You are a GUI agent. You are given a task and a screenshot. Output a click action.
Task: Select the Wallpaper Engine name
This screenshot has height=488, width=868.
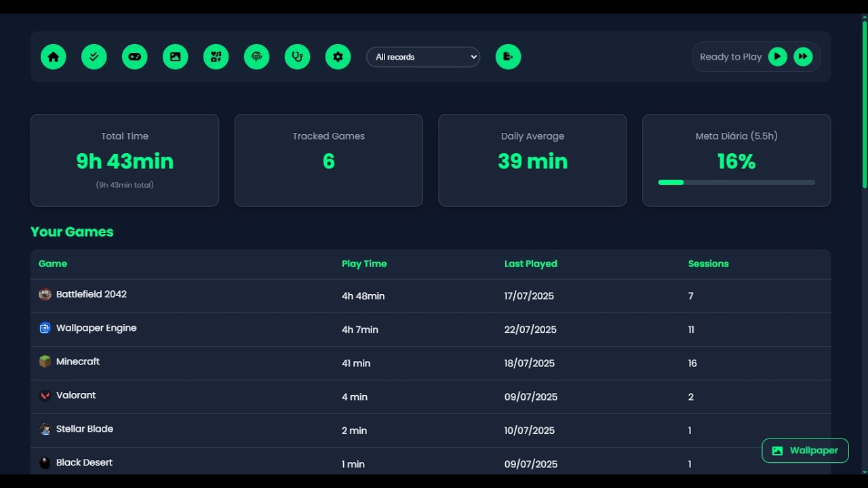96,328
